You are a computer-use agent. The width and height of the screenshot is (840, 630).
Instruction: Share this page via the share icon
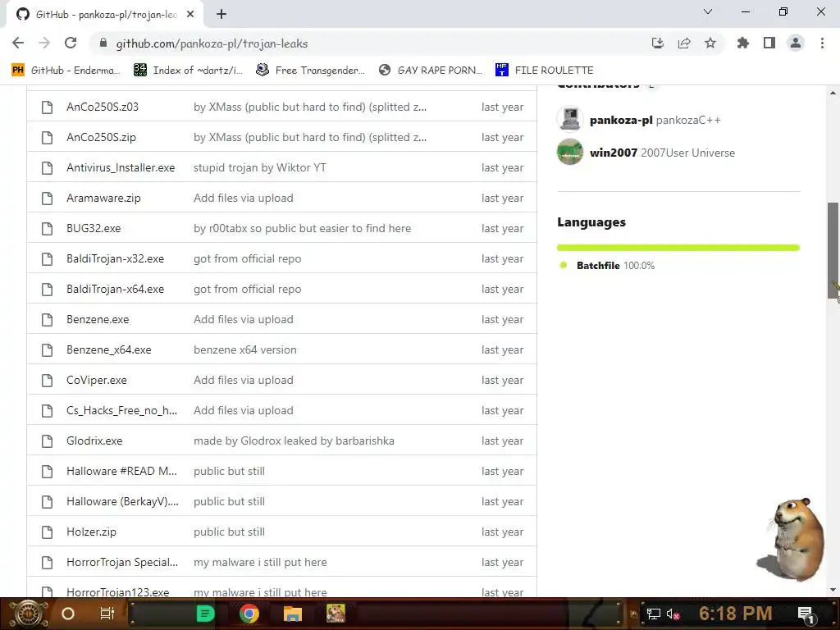tap(684, 43)
